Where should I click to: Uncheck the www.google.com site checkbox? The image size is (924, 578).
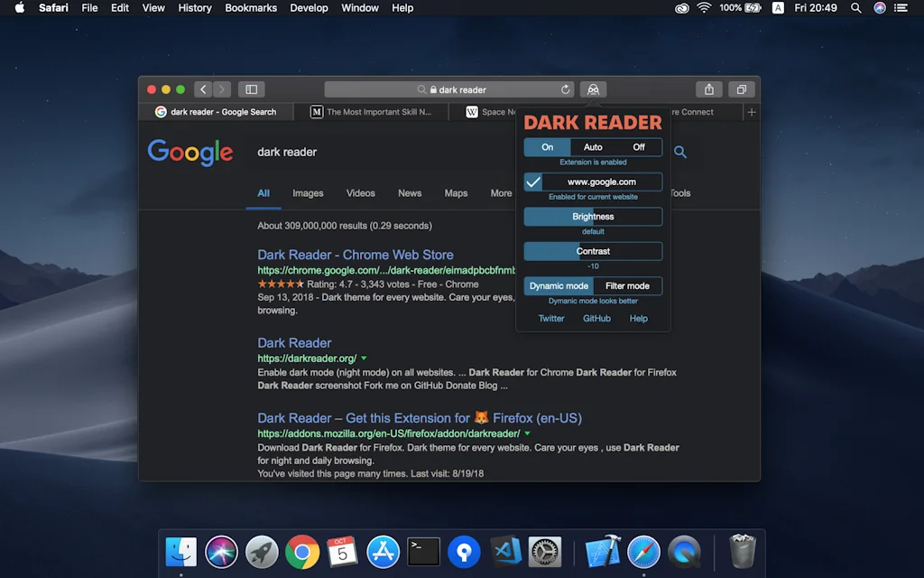tap(532, 182)
